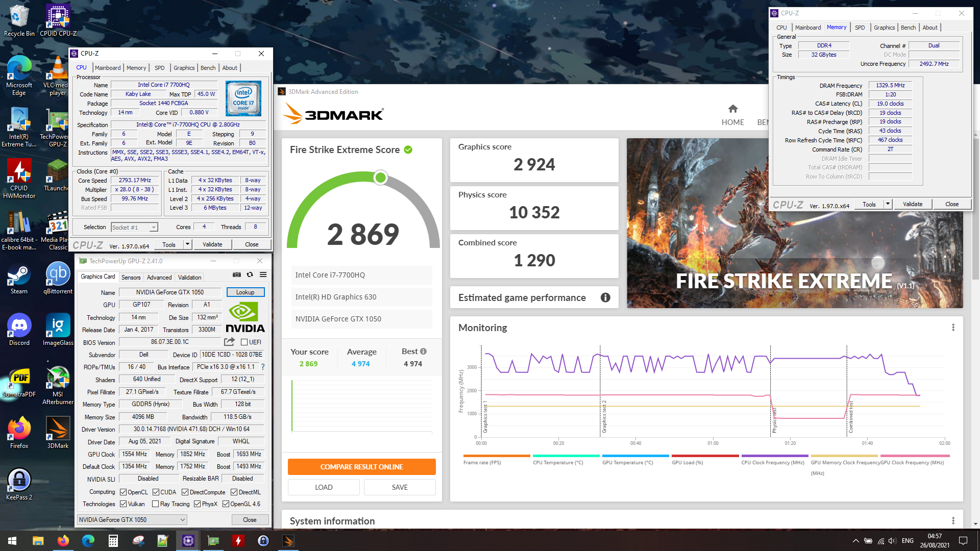Click Validate in the left CPU-Z window
Image resolution: width=980 pixels, height=551 pixels.
(212, 245)
